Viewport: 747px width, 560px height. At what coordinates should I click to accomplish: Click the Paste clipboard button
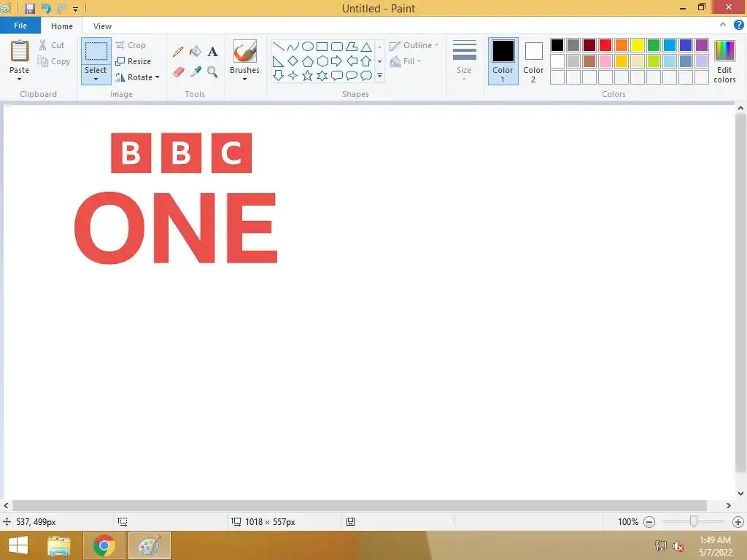tap(20, 51)
